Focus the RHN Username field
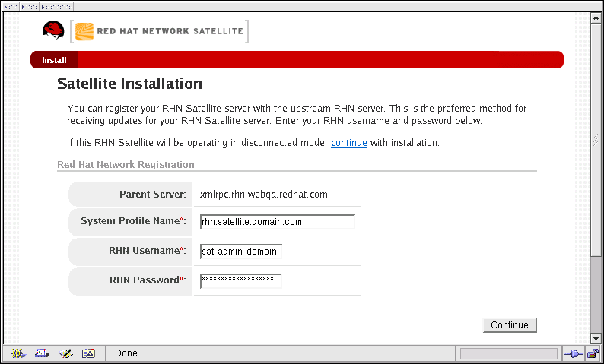The width and height of the screenshot is (604, 364). (x=240, y=251)
